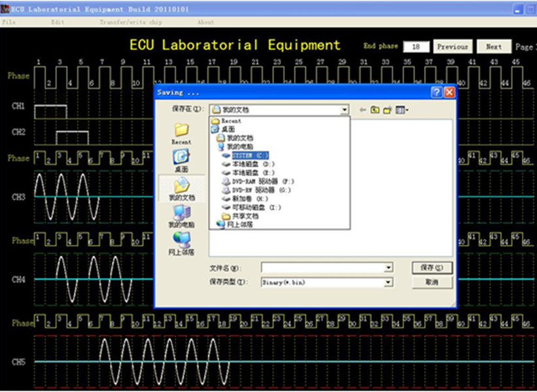The image size is (537, 392).
Task: Click the file name text field
Action: click(x=322, y=268)
